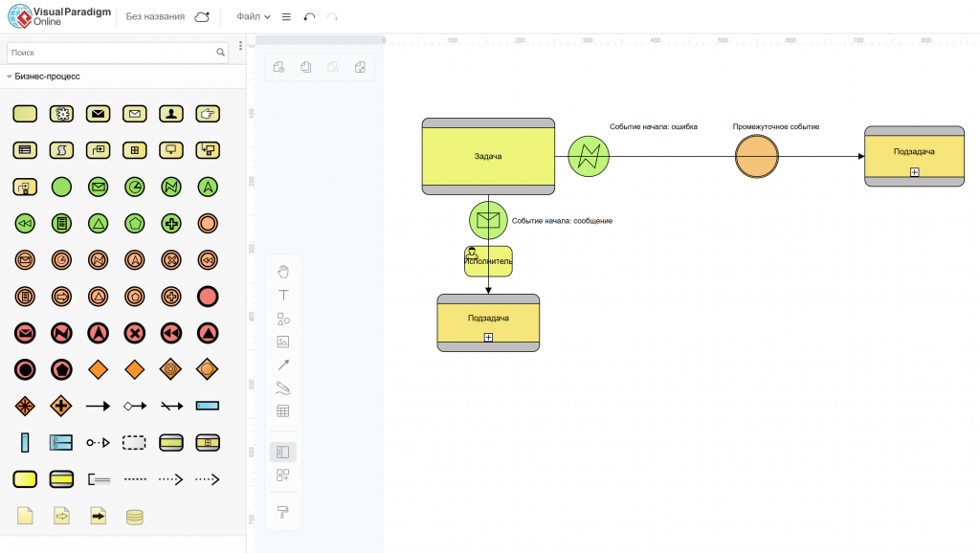This screenshot has width=980, height=553.
Task: Open Visual Paradigm Online logo link
Action: [x=59, y=17]
